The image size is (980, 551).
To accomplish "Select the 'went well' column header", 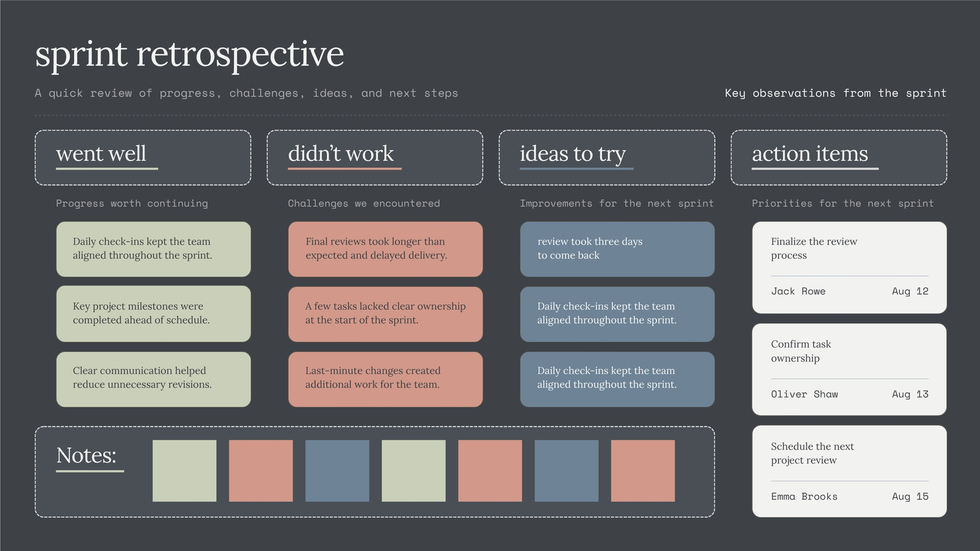I will [143, 157].
